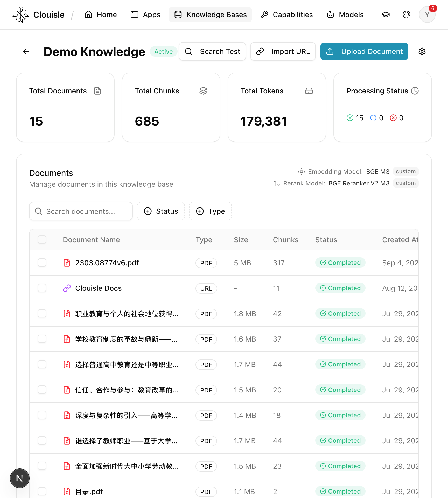Viewport: 448px width, 498px height.
Task: Click the Rerank Model arrows icon
Action: pyautogui.click(x=277, y=183)
